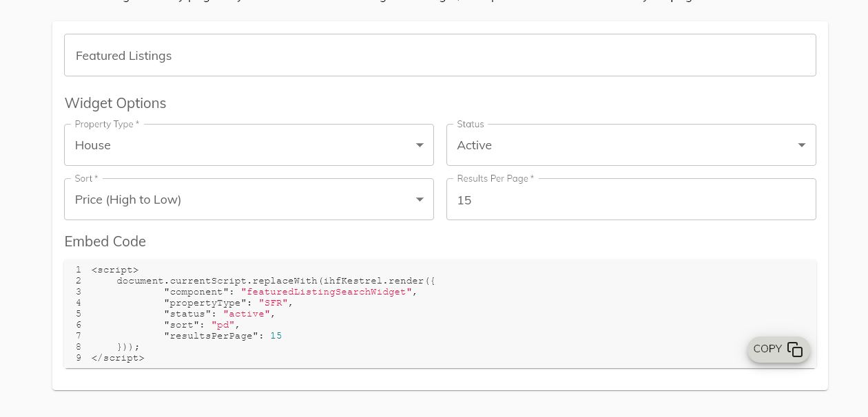Click the document.currentScript.replaceWith code line
Screen dimensions: 868x417
(276, 281)
